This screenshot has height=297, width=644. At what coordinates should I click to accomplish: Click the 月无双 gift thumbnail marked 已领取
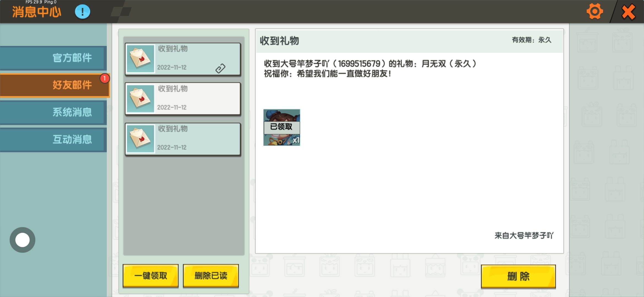click(282, 127)
